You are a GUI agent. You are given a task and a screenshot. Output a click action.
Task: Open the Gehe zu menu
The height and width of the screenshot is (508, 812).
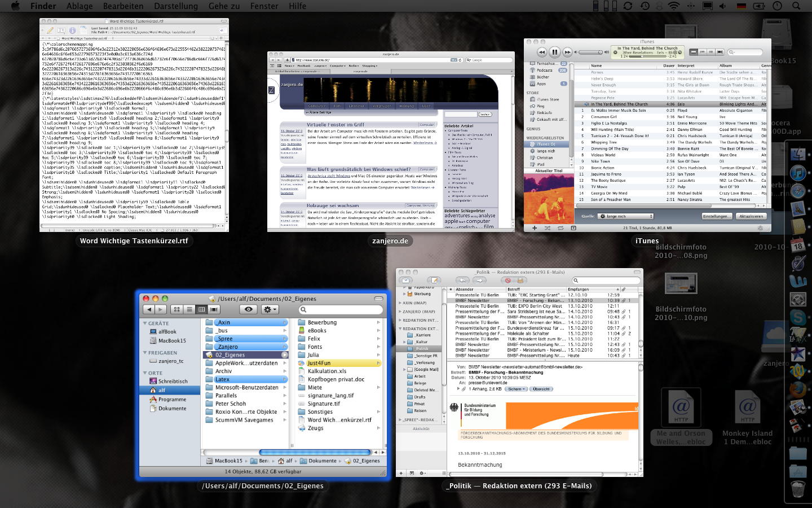click(x=224, y=6)
